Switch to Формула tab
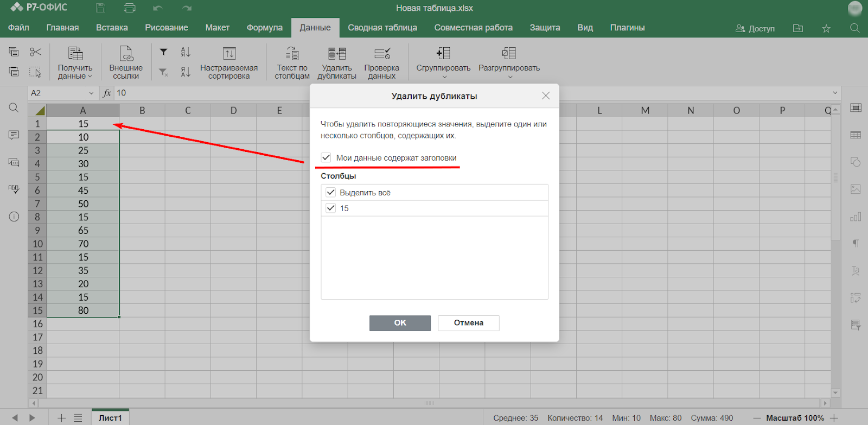 (264, 28)
